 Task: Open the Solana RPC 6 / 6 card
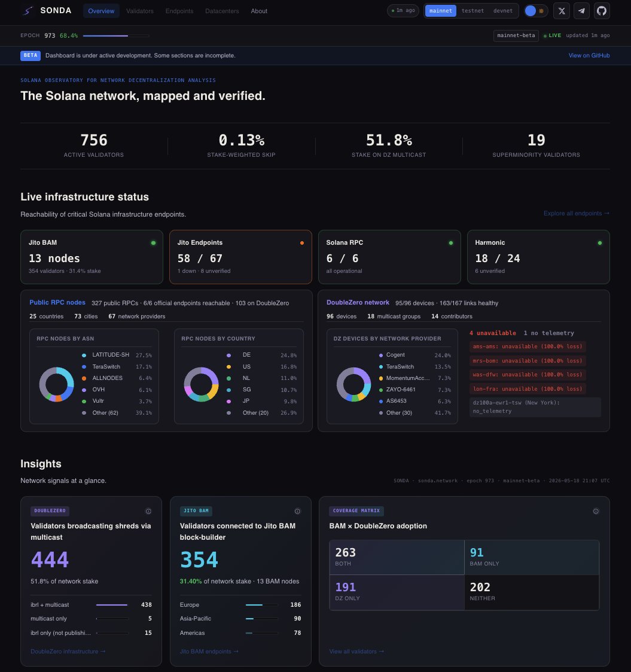(x=389, y=257)
